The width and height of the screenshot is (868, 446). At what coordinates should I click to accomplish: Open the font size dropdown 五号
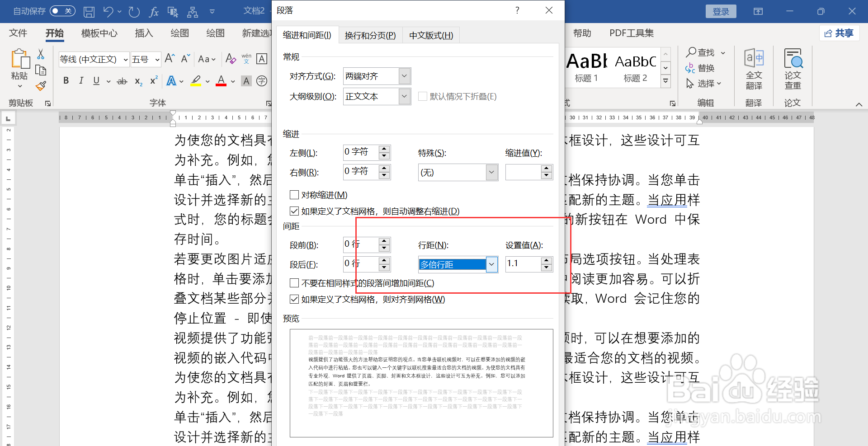point(157,59)
